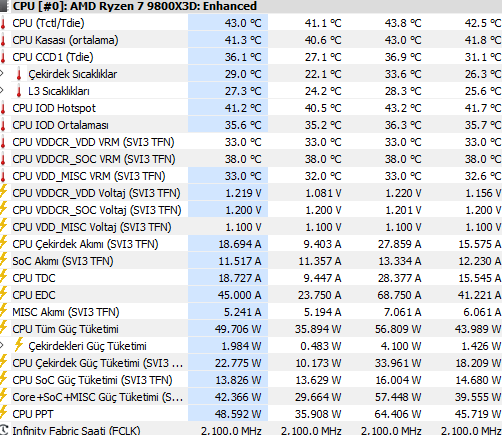This screenshot has width=502, height=435.
Task: Click clock icon beside Infinity Fabric Saati
Action: 4,430
